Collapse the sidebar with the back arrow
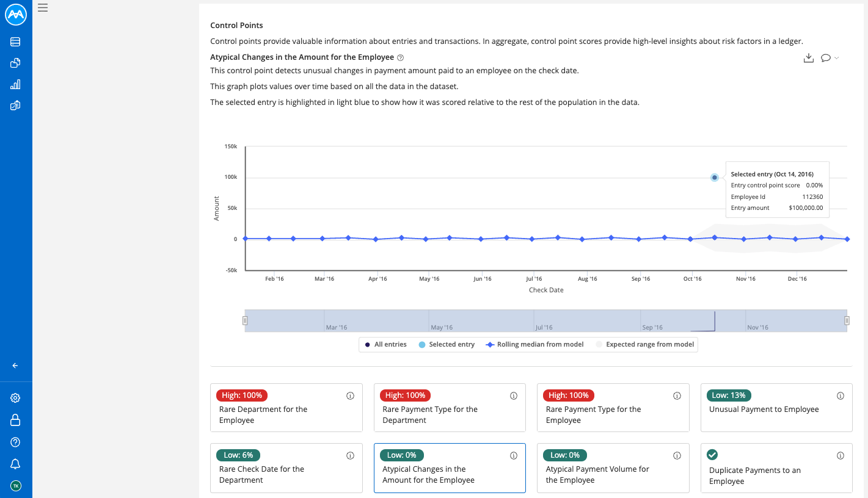 [15, 365]
